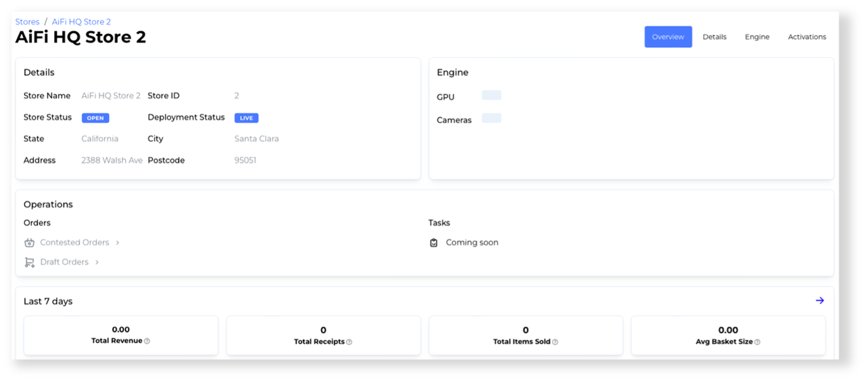
Task: Click the LIVE deployment status badge
Action: [x=246, y=118]
